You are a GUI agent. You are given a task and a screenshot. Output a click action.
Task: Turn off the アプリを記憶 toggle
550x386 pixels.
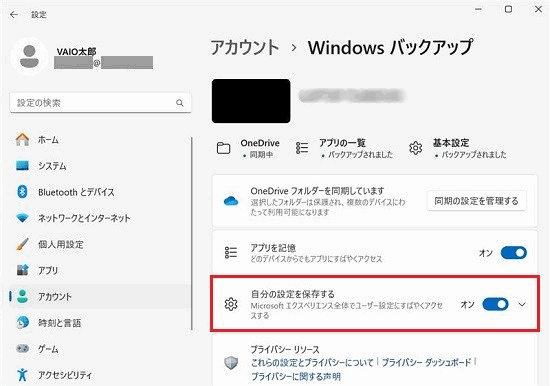click(514, 253)
